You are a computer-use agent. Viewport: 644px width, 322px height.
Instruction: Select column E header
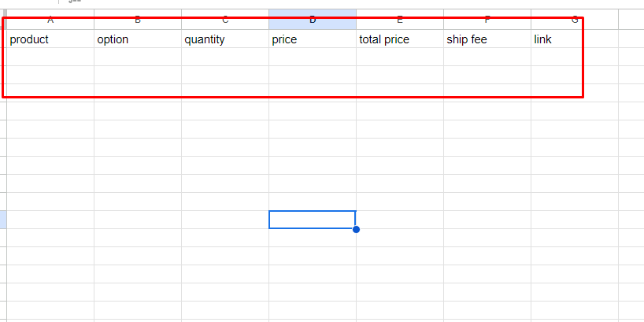(x=400, y=20)
